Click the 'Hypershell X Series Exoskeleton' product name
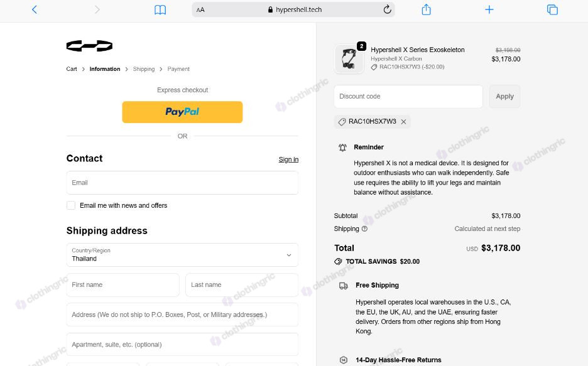 [x=418, y=50]
